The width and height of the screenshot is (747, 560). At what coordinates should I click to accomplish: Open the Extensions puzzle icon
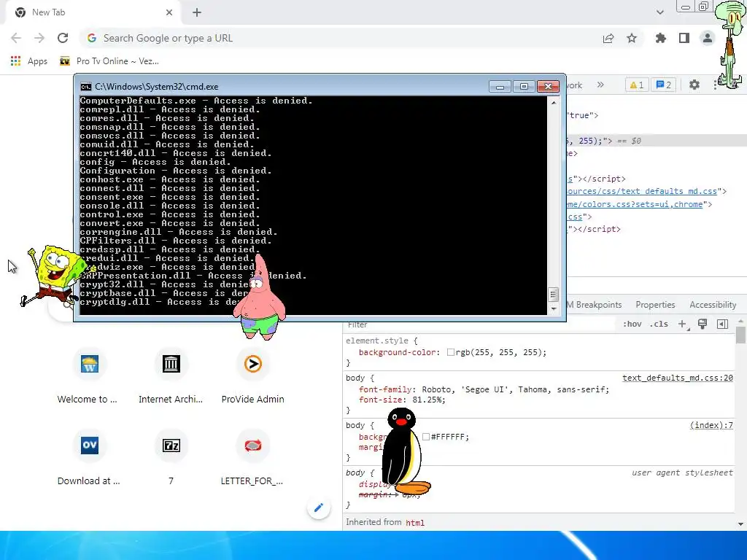(661, 38)
